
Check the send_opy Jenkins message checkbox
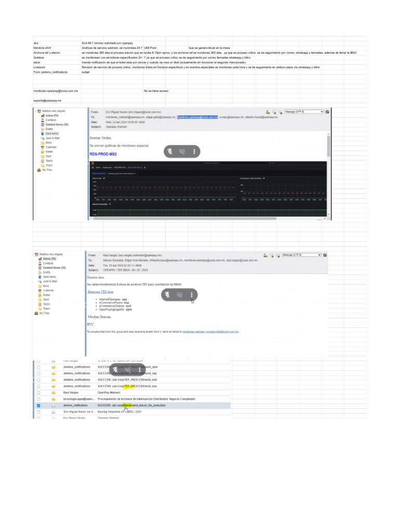click(38, 374)
